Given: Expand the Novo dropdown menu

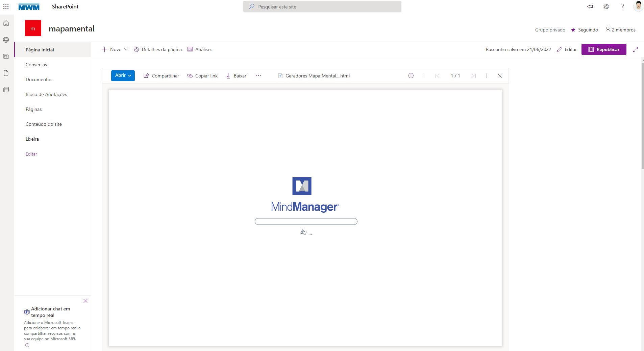Looking at the screenshot, I should pos(115,49).
